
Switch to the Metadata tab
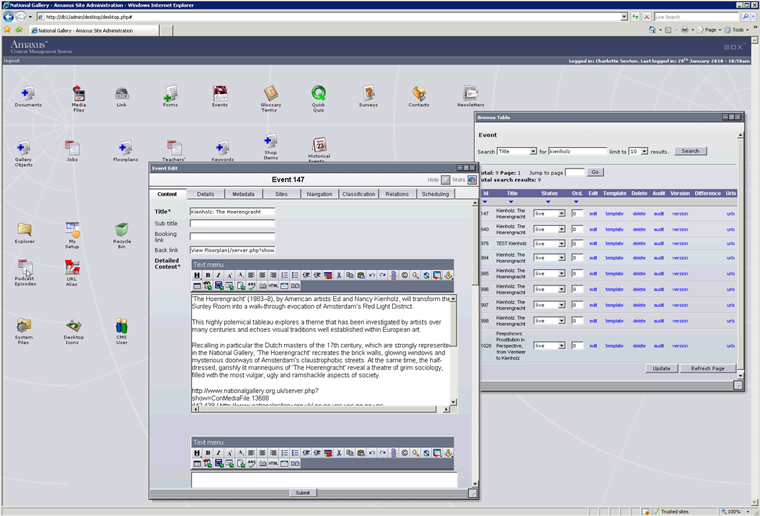(243, 194)
